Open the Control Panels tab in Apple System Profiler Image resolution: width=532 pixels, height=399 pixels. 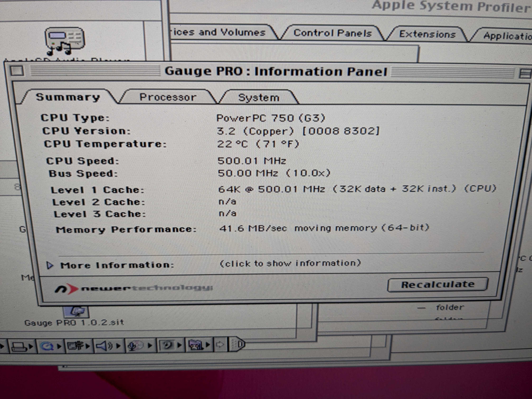pos(333,33)
